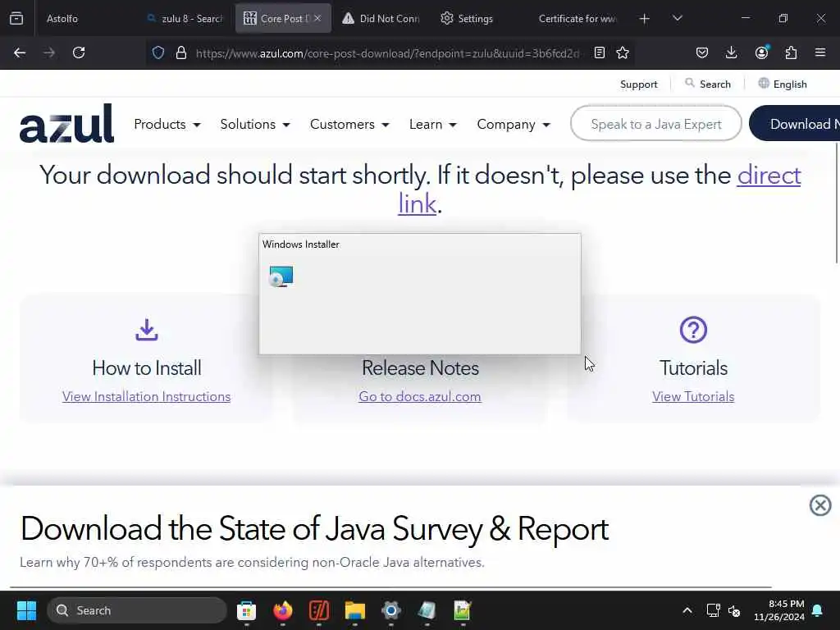This screenshot has height=630, width=840.
Task: Open Microsoft Store from taskbar
Action: coord(246,610)
